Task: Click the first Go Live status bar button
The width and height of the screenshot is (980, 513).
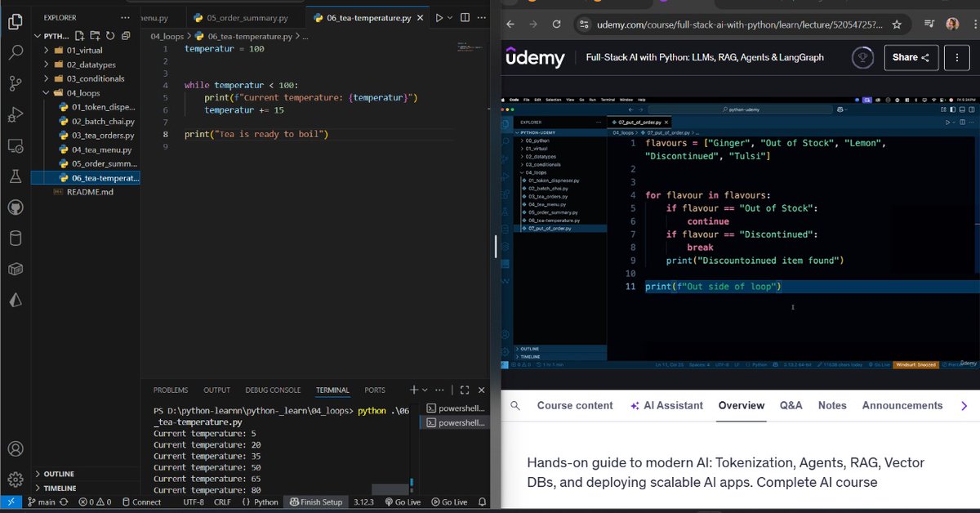Action: [x=402, y=502]
